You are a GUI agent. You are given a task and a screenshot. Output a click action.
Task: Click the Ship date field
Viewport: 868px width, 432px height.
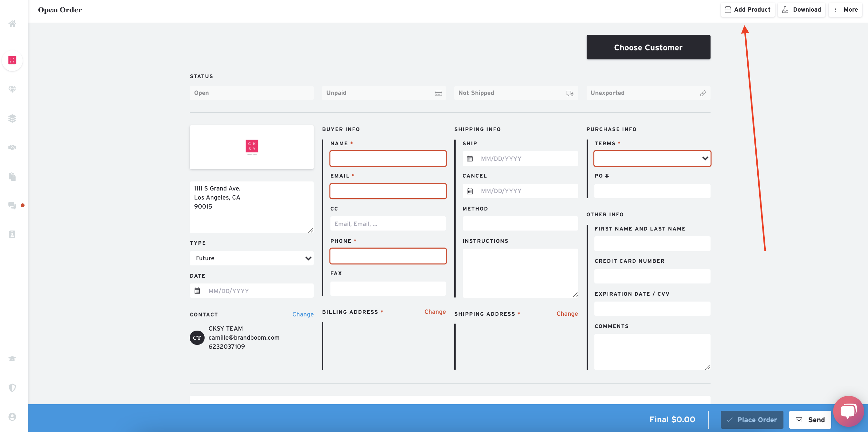(x=520, y=159)
